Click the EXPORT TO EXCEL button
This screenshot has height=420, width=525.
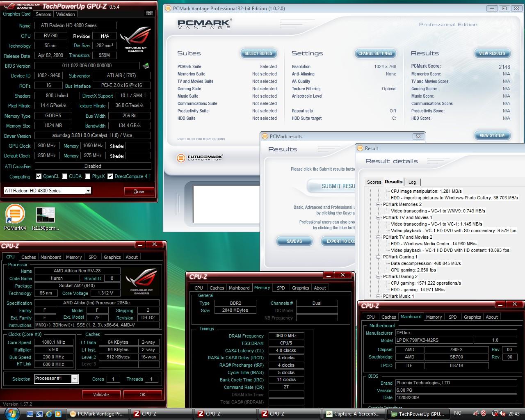click(338, 241)
